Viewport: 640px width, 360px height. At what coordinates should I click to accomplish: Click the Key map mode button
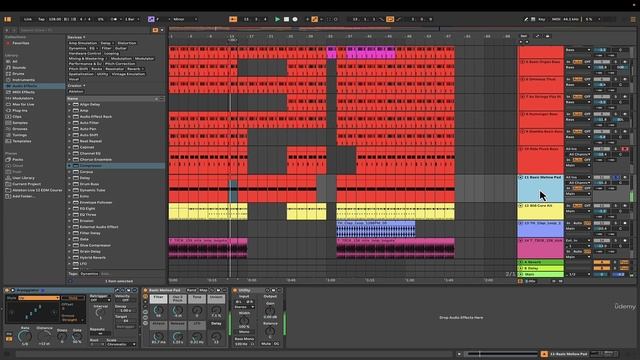(541, 19)
